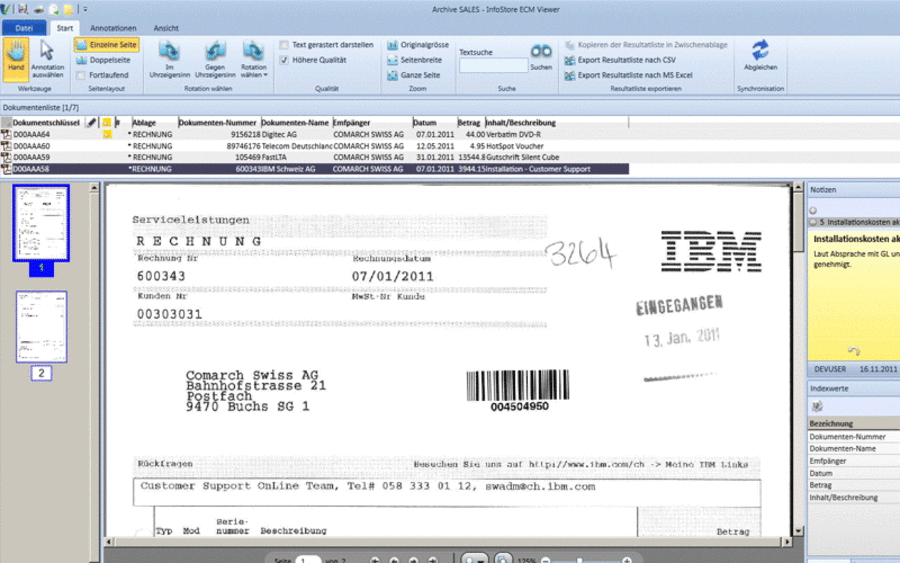Click zoom-out minus beside 125%

(546, 560)
